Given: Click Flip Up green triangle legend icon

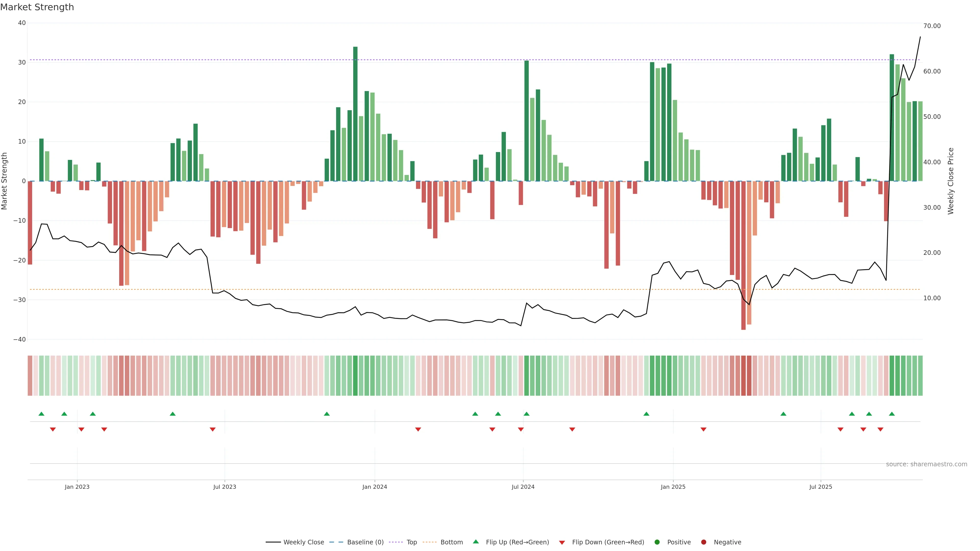Looking at the screenshot, I should [475, 542].
